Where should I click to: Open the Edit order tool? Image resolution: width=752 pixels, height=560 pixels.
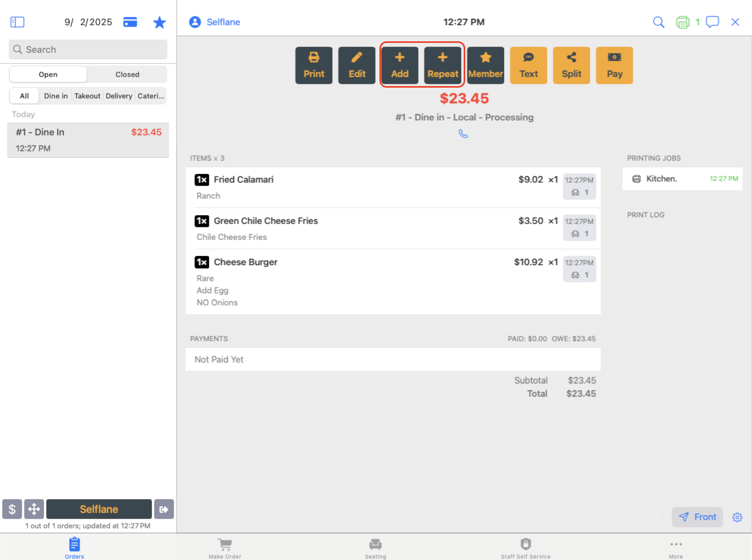tap(356, 65)
